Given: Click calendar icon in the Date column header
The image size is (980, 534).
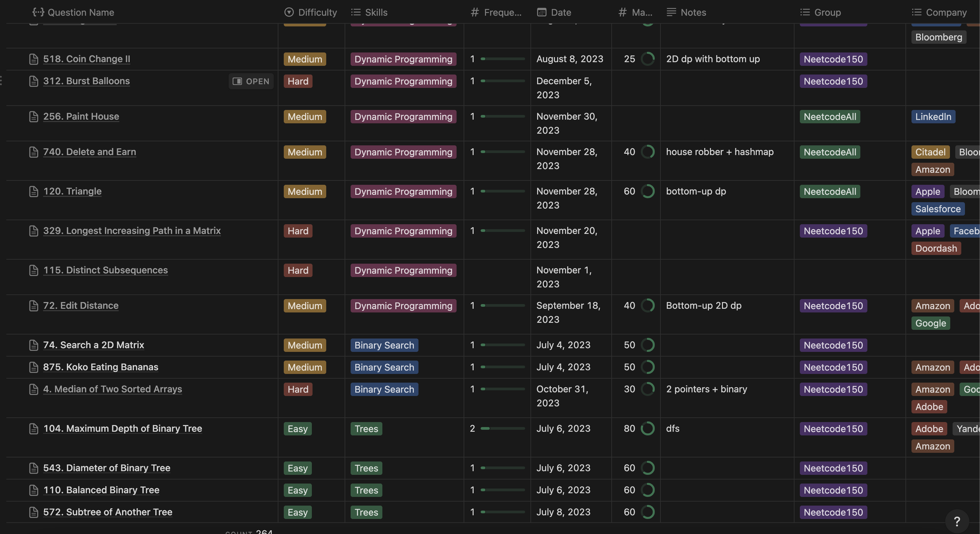Looking at the screenshot, I should [541, 12].
